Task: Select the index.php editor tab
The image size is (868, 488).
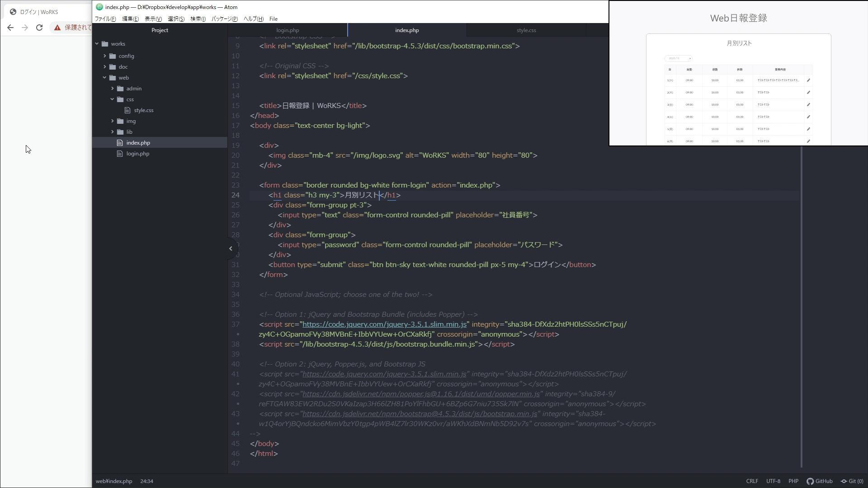Action: pyautogui.click(x=407, y=30)
